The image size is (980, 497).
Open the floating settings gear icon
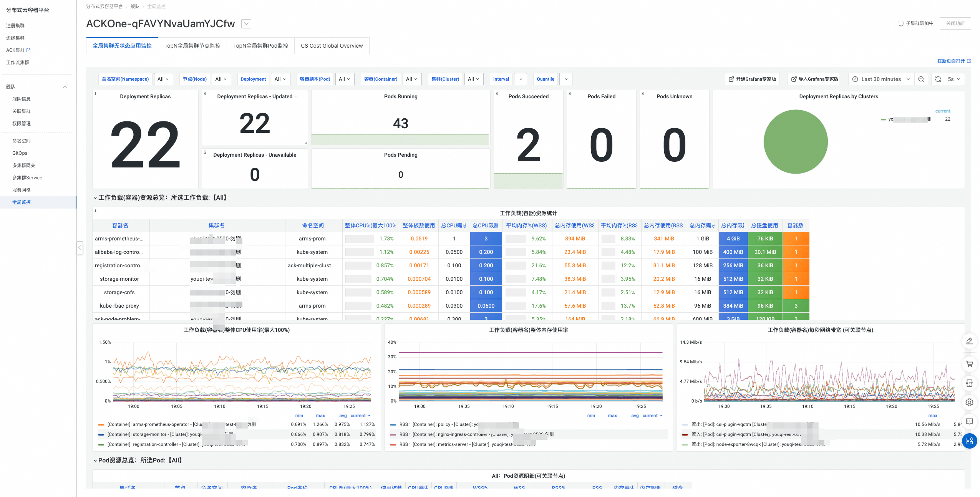coord(969,402)
